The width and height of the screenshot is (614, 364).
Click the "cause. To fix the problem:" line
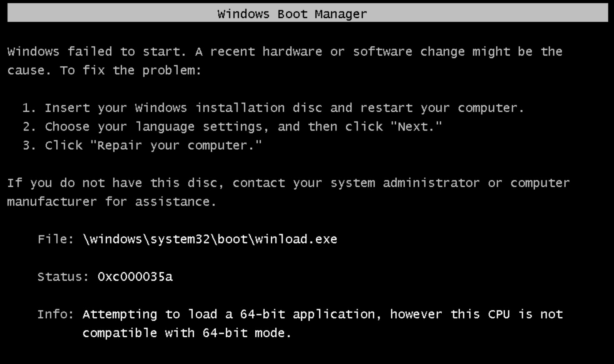point(104,70)
